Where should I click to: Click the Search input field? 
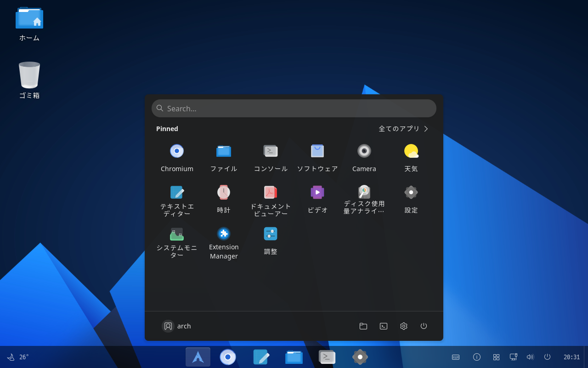pos(294,109)
